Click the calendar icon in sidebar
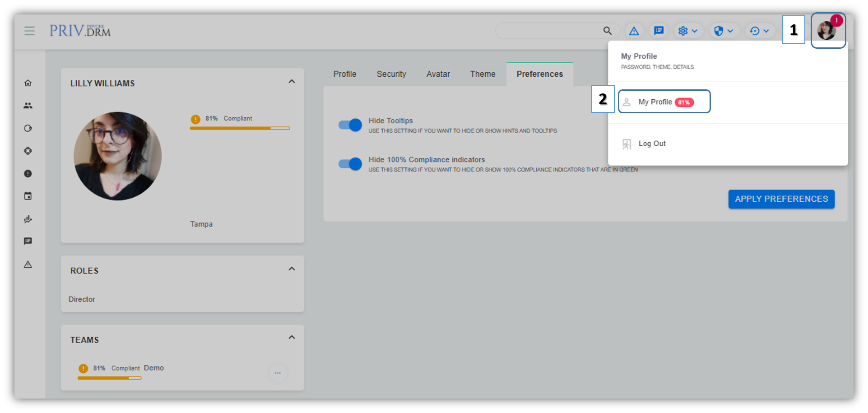The image size is (868, 413). tap(28, 196)
